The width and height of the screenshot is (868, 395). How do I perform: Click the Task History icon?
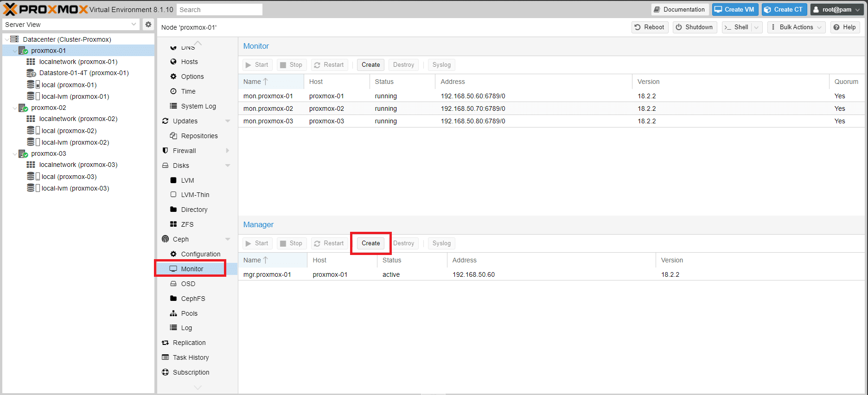pos(165,357)
